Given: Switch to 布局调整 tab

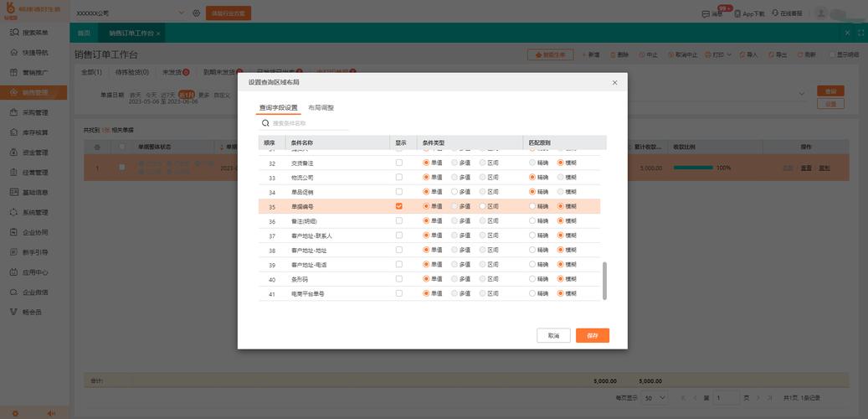Looking at the screenshot, I should click(321, 108).
